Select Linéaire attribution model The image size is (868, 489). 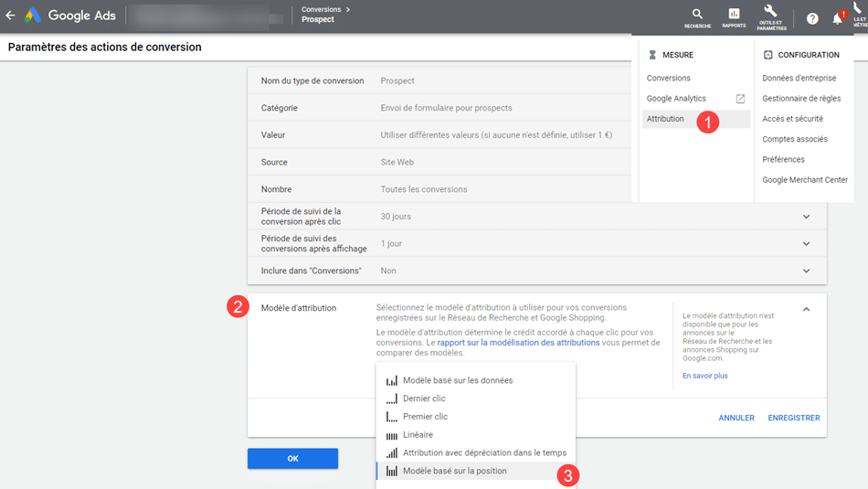475,435
